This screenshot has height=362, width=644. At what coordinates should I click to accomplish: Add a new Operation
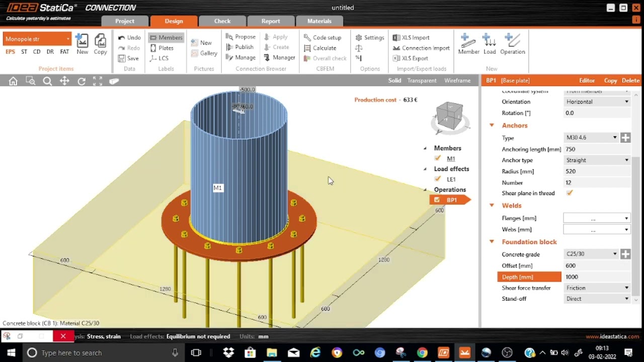pos(512,44)
